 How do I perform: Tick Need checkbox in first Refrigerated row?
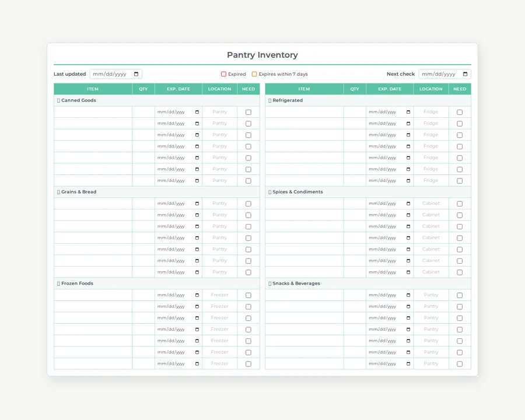point(460,112)
